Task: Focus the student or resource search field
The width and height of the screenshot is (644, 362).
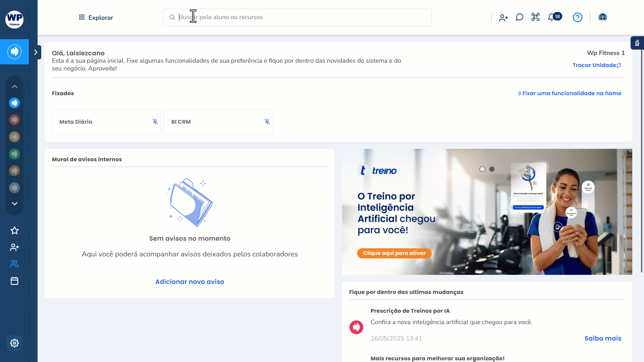Action: click(x=302, y=17)
